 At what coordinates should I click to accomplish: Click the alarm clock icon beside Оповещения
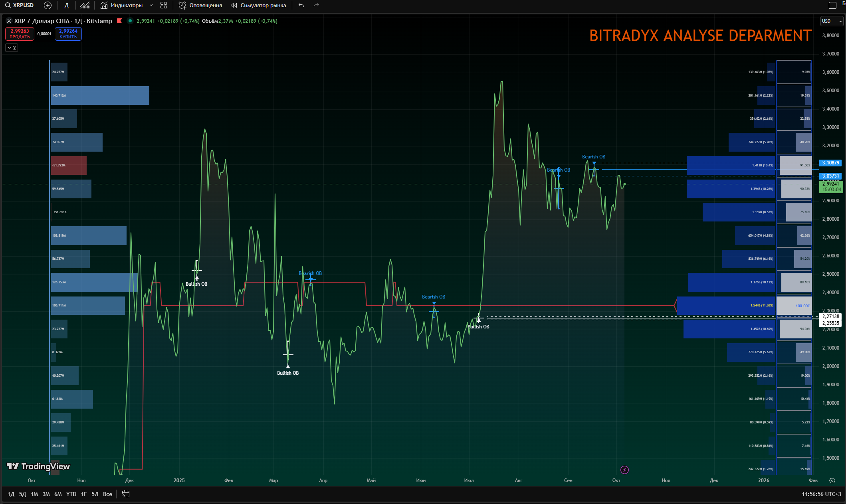click(x=182, y=5)
